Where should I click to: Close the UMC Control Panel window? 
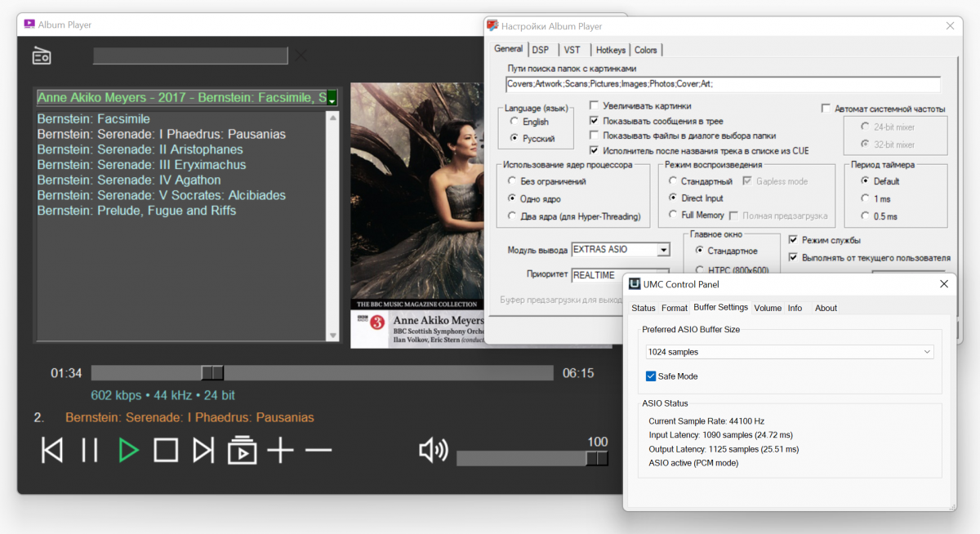coord(944,283)
